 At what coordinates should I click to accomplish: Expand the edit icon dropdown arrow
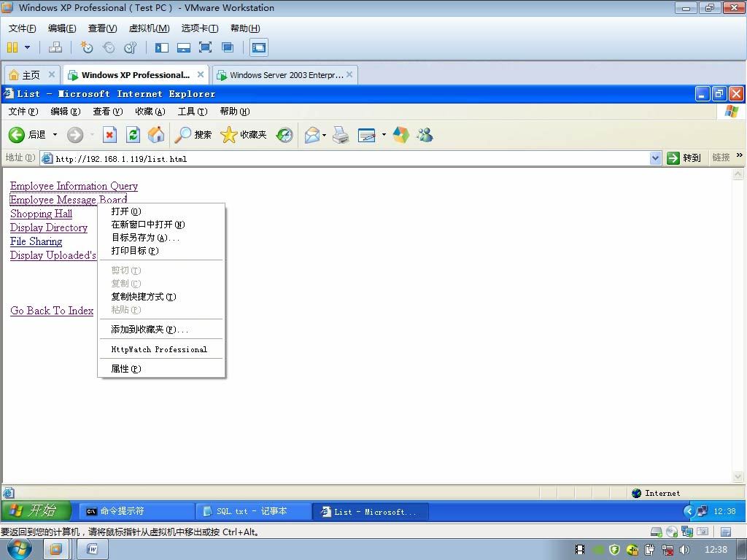[384, 135]
